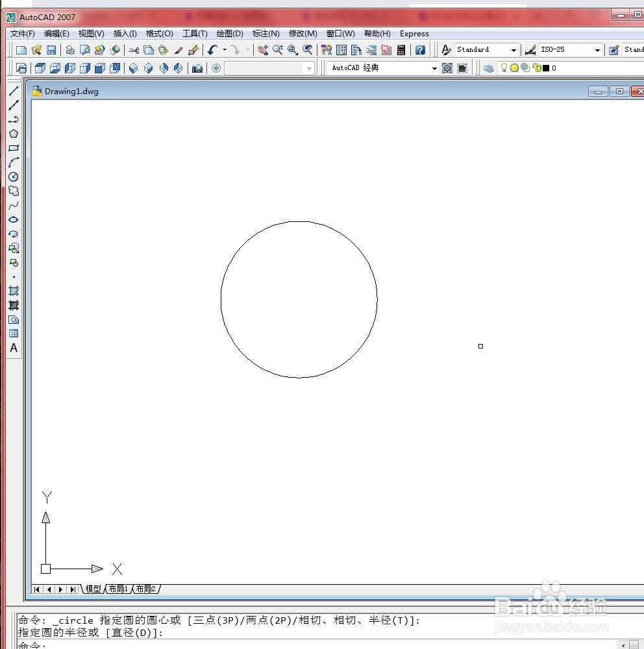Select the Arc tool

[14, 162]
